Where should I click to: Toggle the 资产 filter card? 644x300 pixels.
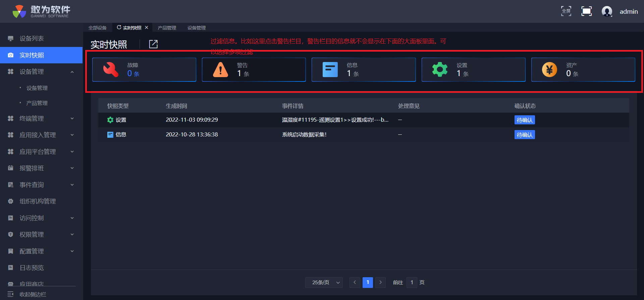point(583,70)
